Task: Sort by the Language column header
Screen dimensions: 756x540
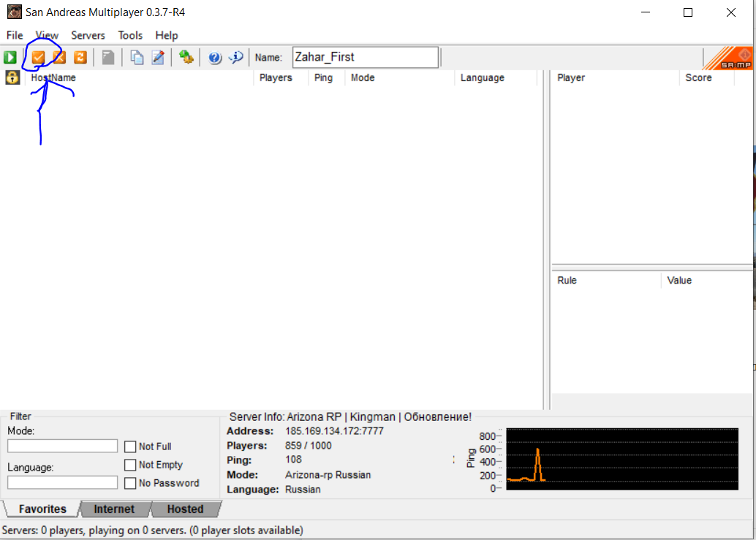Action: tap(496, 77)
